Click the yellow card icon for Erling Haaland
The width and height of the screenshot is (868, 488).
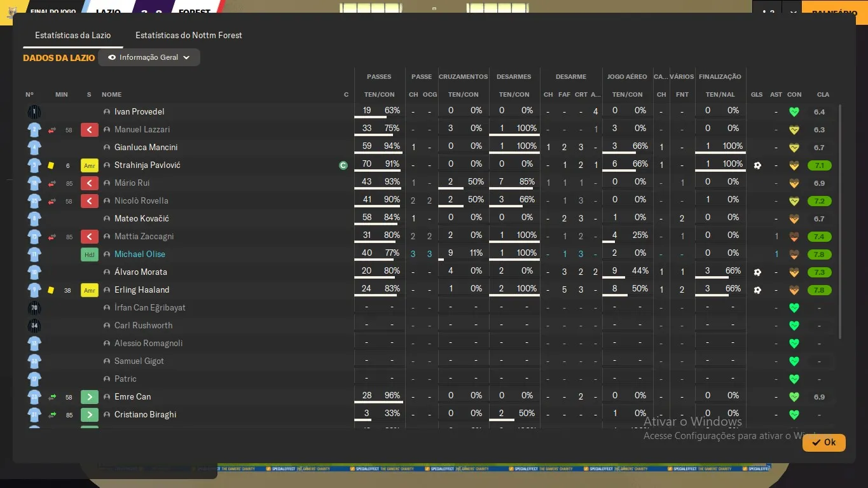51,290
